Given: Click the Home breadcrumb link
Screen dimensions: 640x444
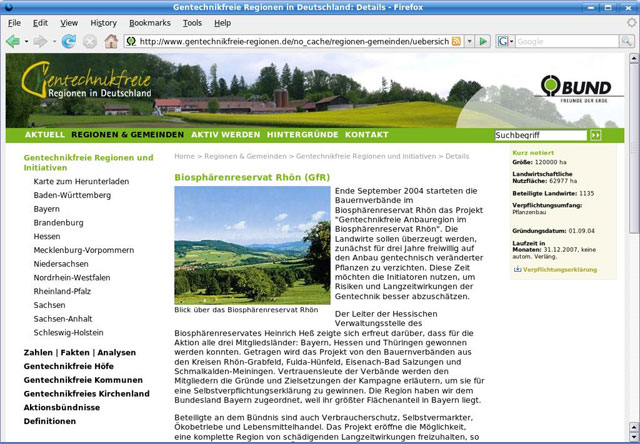Looking at the screenshot, I should 184,156.
